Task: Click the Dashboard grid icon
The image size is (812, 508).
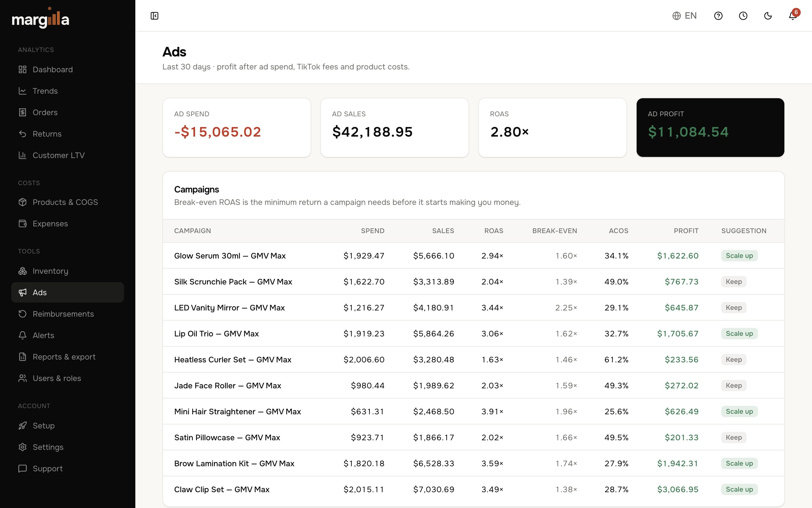Action: click(x=23, y=69)
